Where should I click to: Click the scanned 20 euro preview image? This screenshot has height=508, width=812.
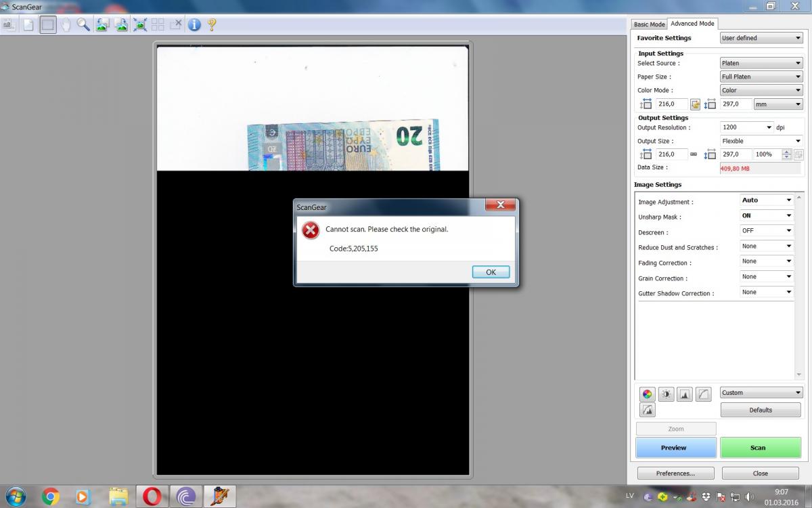point(343,145)
